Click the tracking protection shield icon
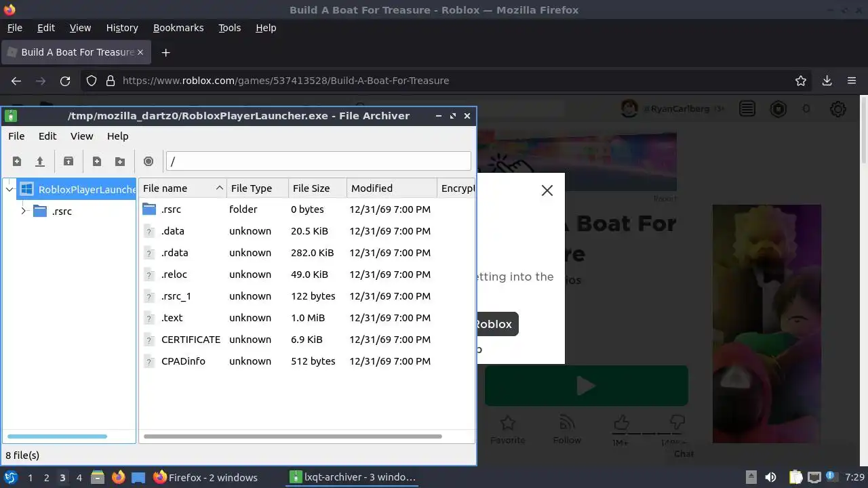This screenshot has height=488, width=868. [x=92, y=81]
